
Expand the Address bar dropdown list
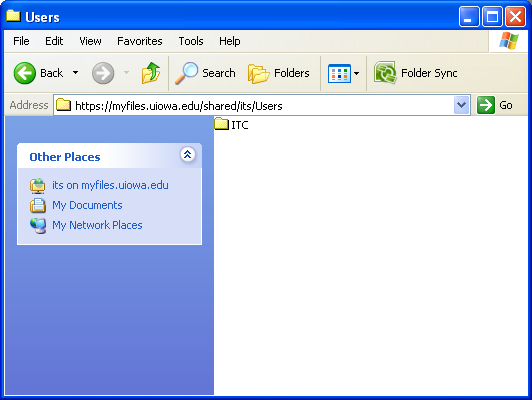[461, 105]
